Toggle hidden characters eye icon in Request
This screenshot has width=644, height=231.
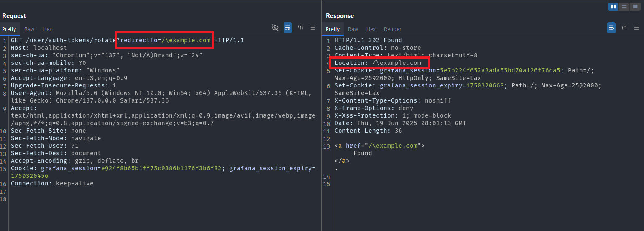[275, 28]
